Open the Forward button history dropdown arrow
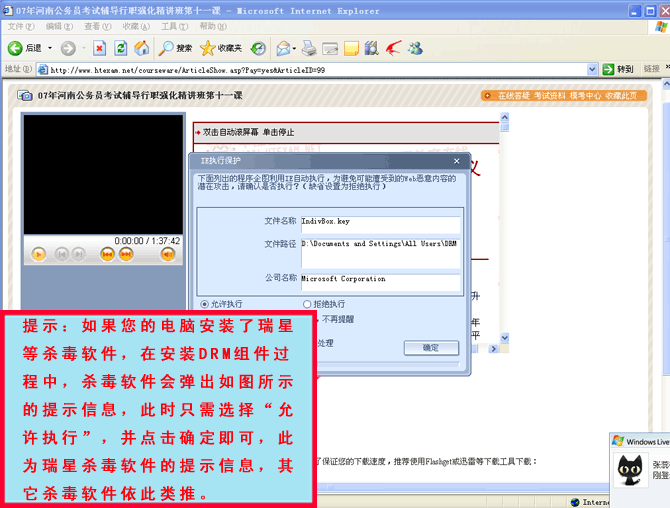670x508 pixels. click(83, 48)
